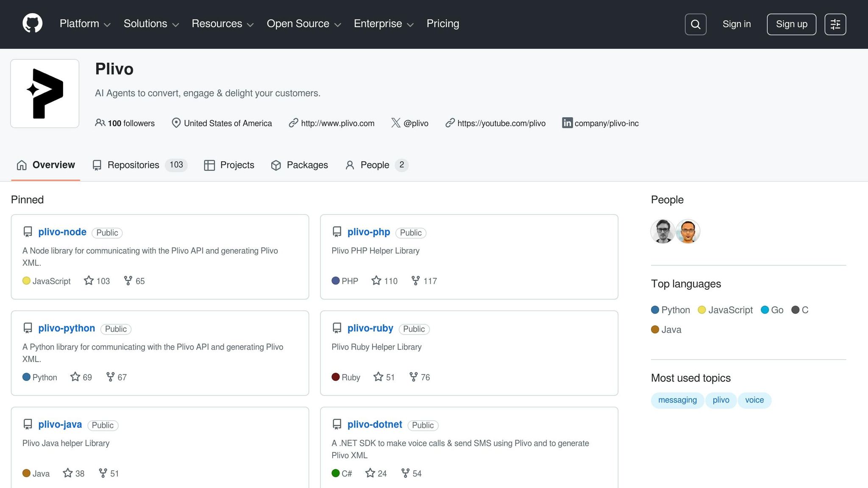Open the Enterprise dropdown menu
868x488 pixels.
(383, 24)
